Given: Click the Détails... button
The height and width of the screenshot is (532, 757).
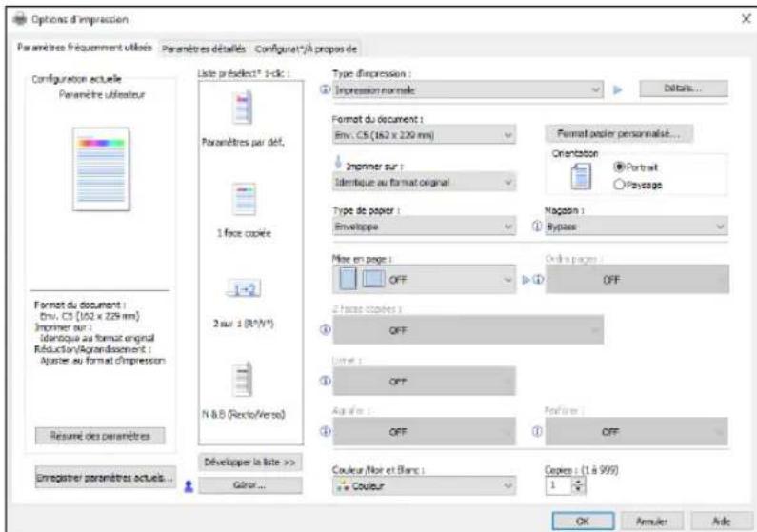Looking at the screenshot, I should click(x=683, y=89).
